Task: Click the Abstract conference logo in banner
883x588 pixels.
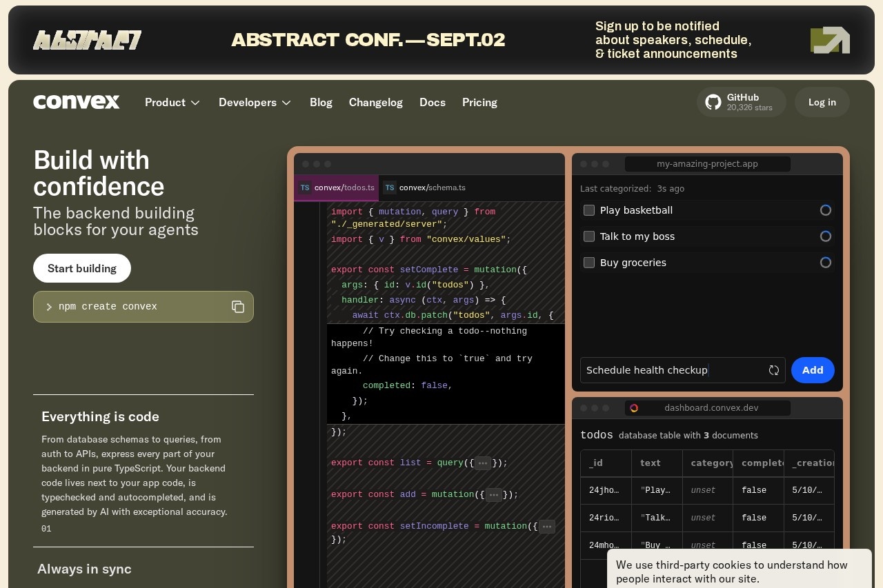Action: 87,40
